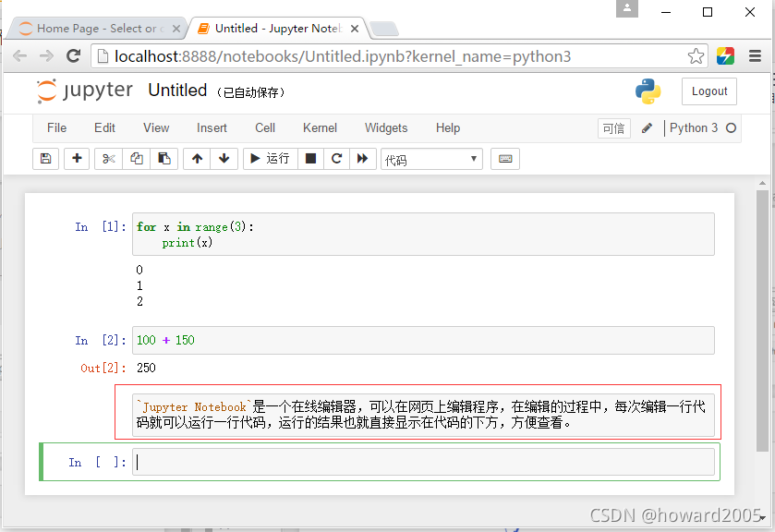This screenshot has height=532, width=775.
Task: Click the Out[2]: prompt label
Action: point(103,369)
